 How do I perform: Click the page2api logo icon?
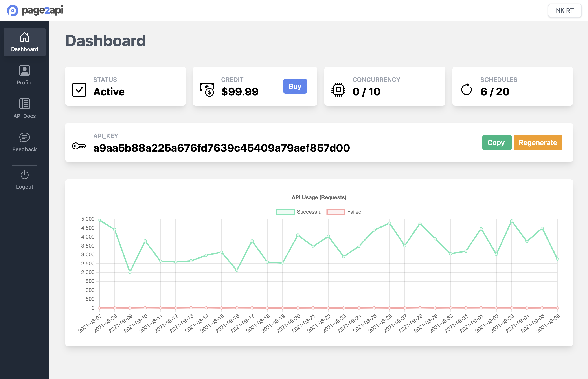pyautogui.click(x=13, y=11)
